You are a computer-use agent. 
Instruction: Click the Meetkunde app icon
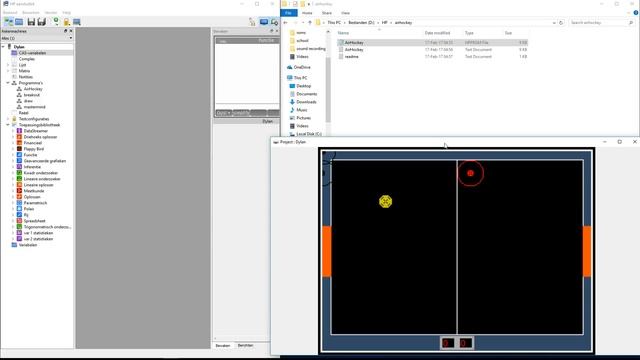(x=19, y=191)
